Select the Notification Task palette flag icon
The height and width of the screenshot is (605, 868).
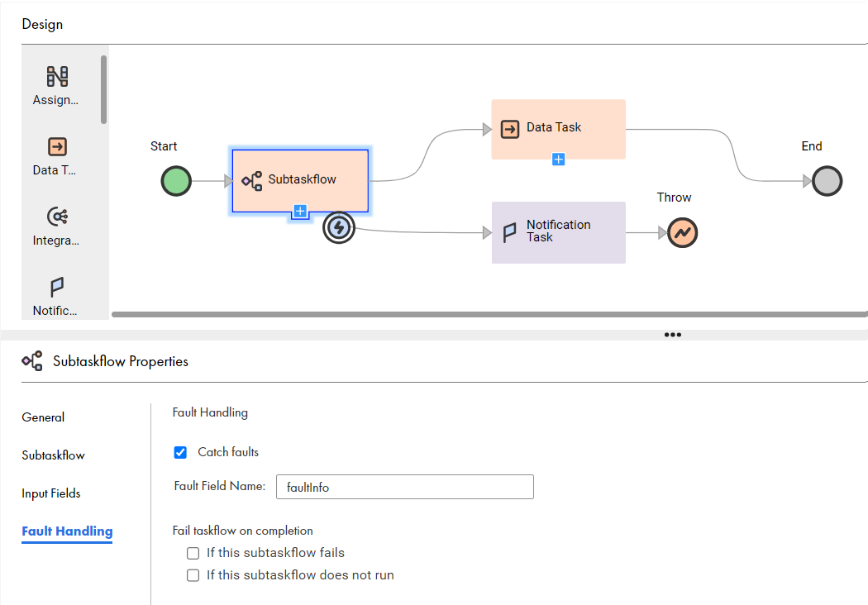coord(57,287)
